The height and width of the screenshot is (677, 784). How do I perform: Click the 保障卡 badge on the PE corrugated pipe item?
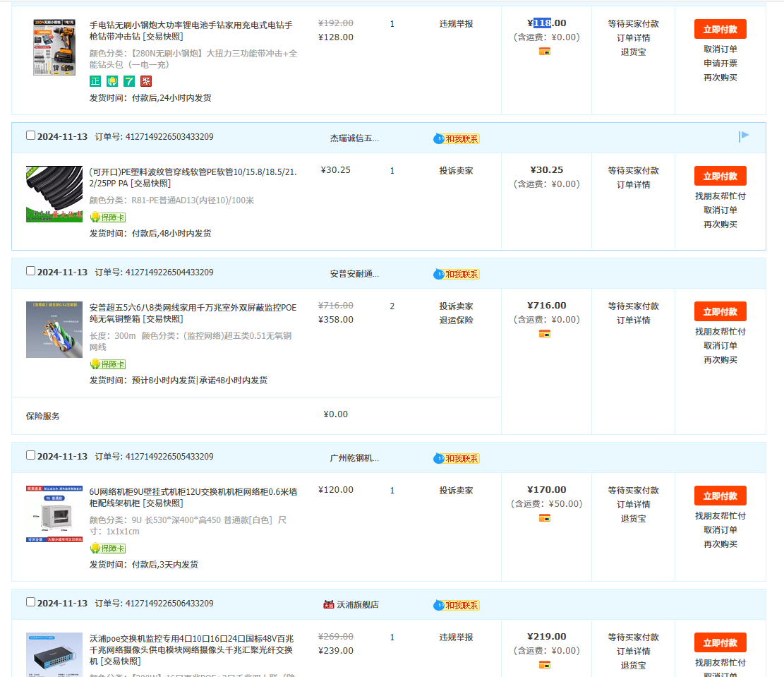107,217
